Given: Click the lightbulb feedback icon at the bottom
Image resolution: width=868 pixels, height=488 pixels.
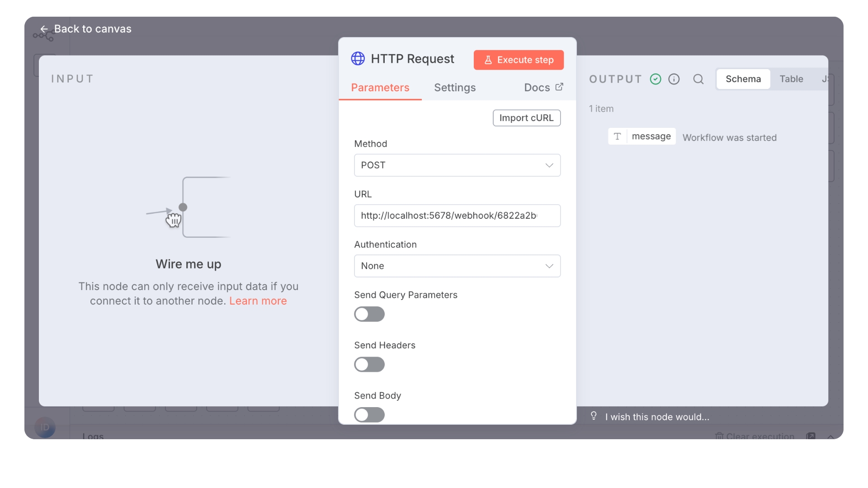Looking at the screenshot, I should 593,416.
